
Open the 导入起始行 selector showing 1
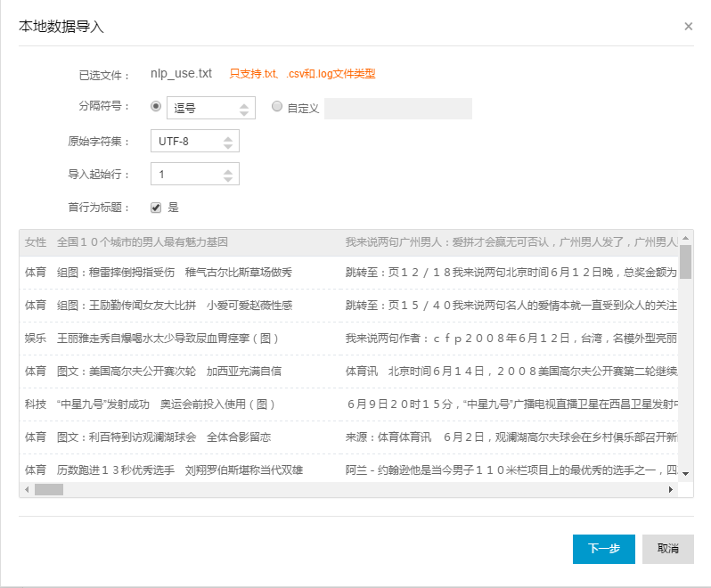pyautogui.click(x=195, y=174)
